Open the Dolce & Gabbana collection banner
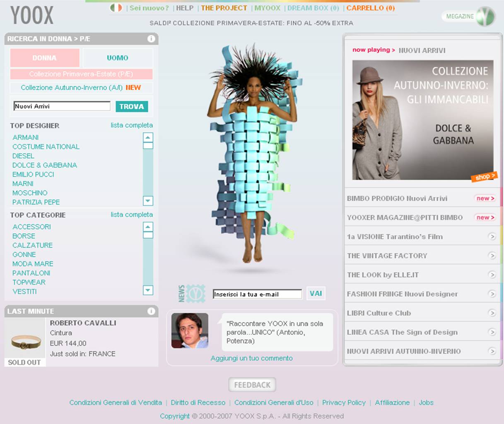This screenshot has width=504, height=424. click(423, 120)
